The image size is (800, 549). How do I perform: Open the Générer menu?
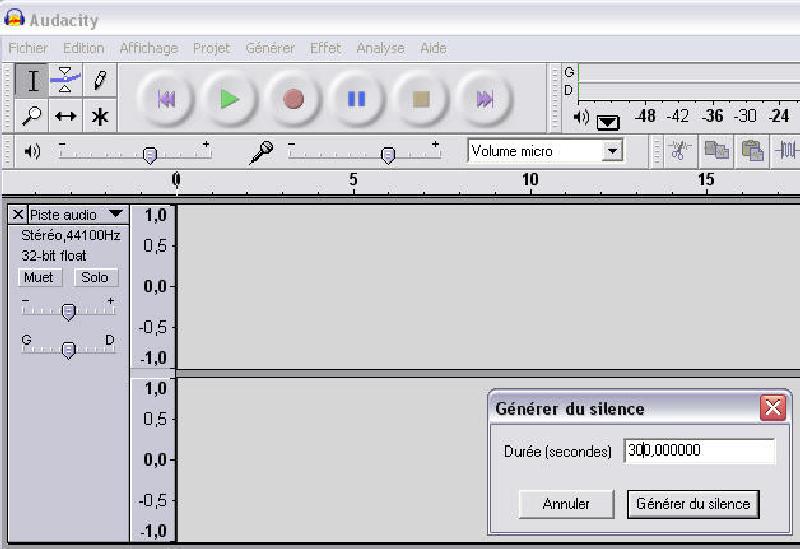pyautogui.click(x=270, y=48)
